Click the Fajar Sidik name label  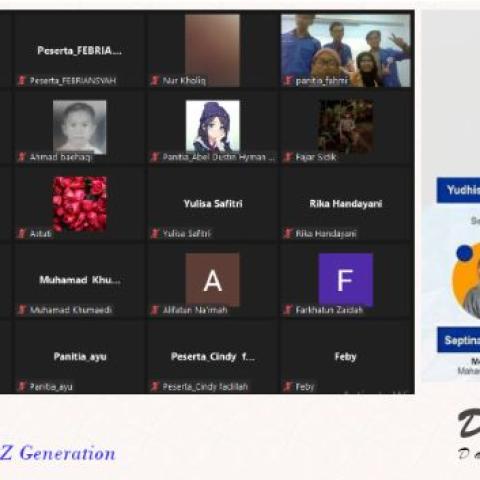pos(316,157)
